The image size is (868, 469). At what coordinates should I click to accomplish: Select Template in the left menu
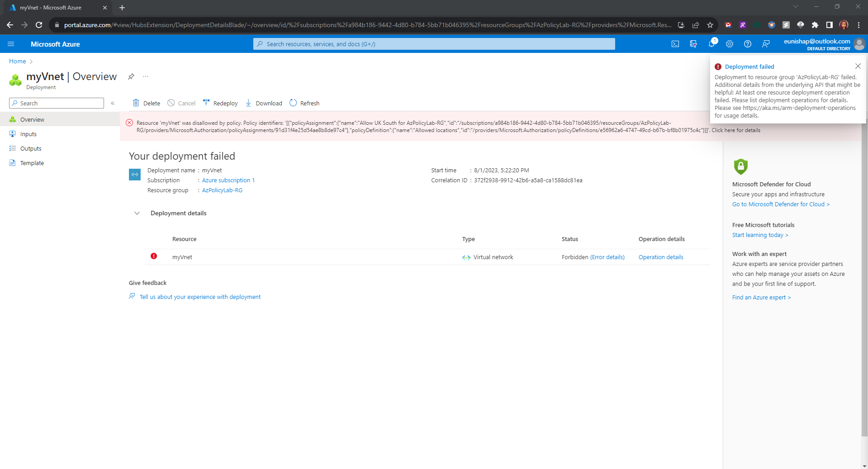pyautogui.click(x=32, y=163)
